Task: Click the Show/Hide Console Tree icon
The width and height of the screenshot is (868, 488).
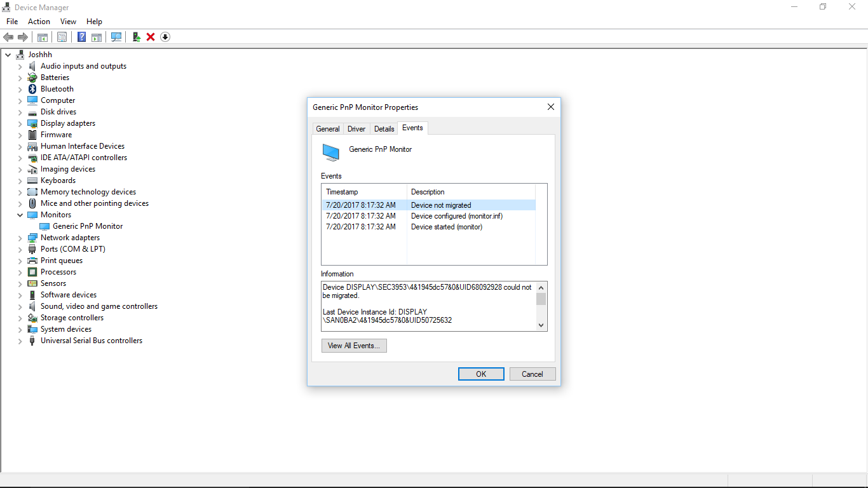Action: coord(42,36)
